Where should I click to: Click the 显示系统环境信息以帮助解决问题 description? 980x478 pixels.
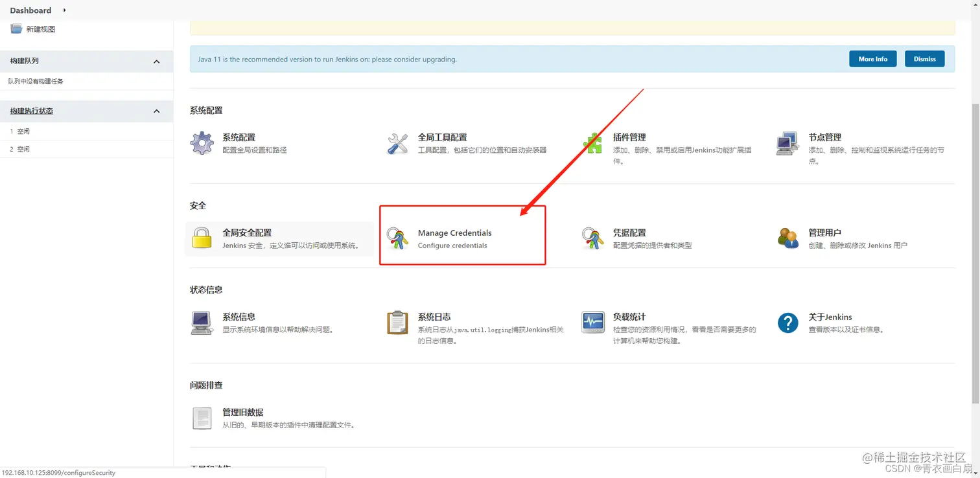[278, 330]
